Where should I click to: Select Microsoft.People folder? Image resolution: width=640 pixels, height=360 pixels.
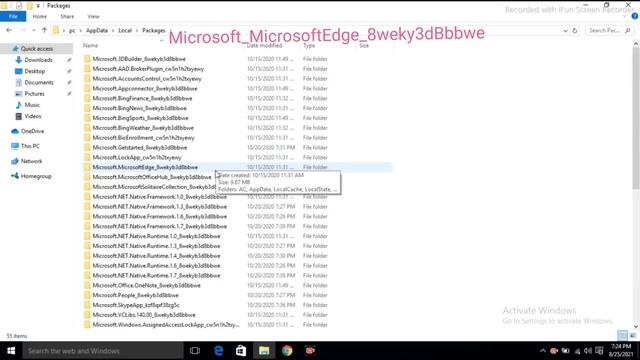tap(136, 295)
